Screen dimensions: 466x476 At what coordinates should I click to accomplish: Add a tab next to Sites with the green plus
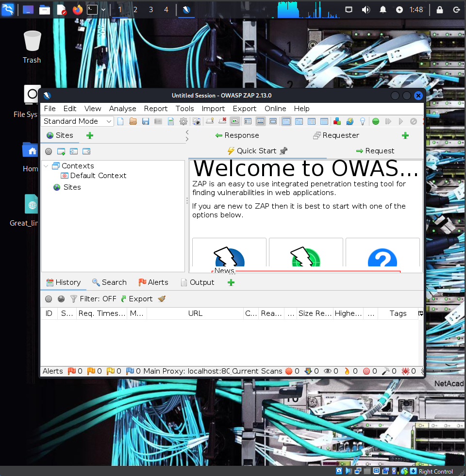pyautogui.click(x=90, y=135)
